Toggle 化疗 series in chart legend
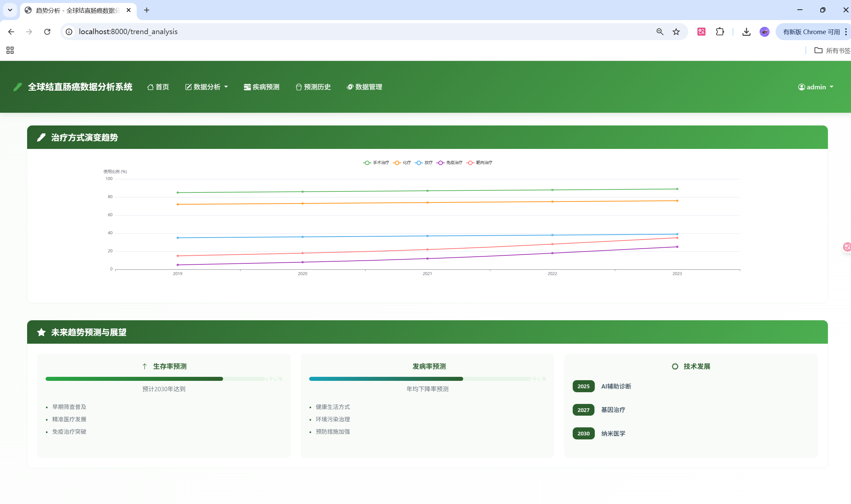 [x=402, y=163]
